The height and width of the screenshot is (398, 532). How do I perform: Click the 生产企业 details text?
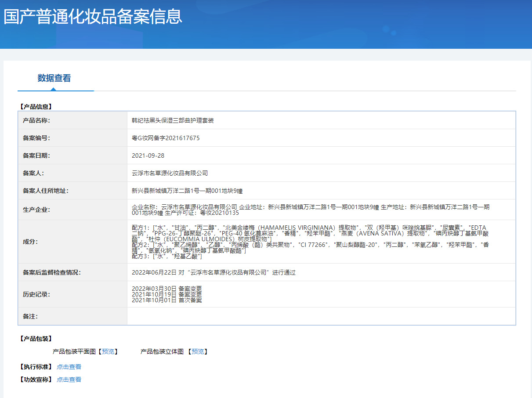pos(311,210)
